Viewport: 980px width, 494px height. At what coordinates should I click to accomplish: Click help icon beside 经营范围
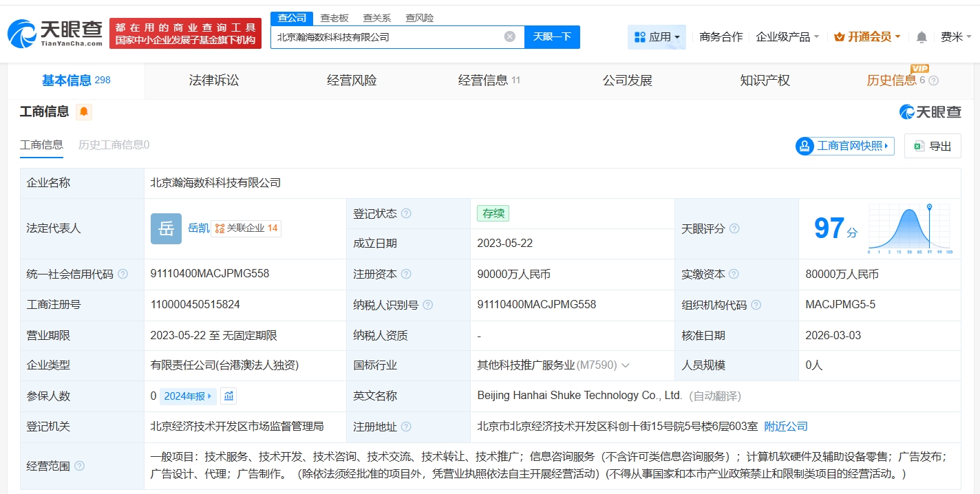tap(79, 466)
